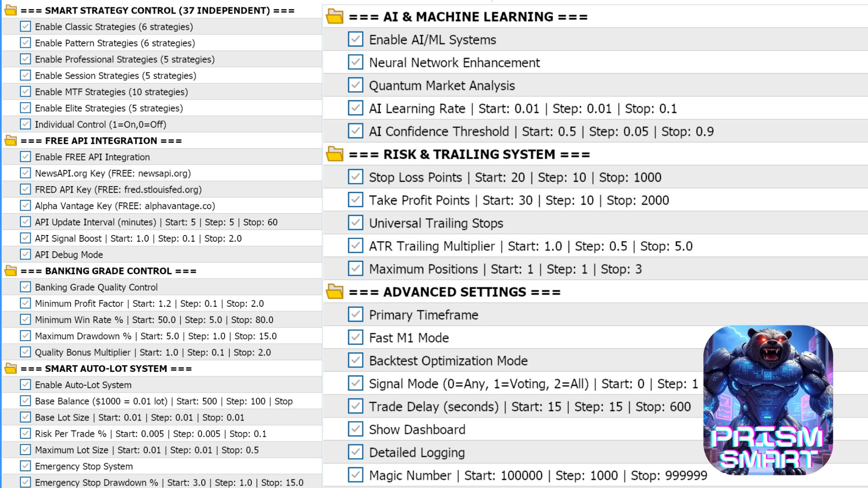The image size is (868, 488).
Task: Click the Stop Loss Points parameter row
Action: [595, 177]
